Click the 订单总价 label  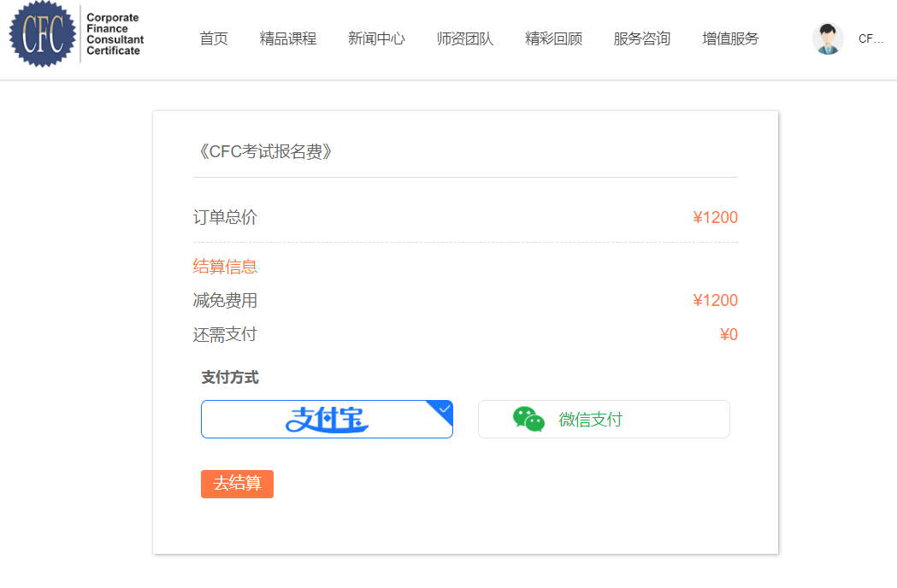[x=226, y=217]
